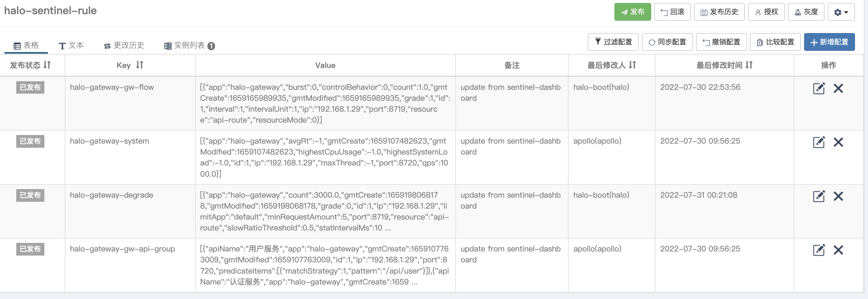
Task: Edit the halo-gateway-gw-flow config row
Action: [819, 88]
